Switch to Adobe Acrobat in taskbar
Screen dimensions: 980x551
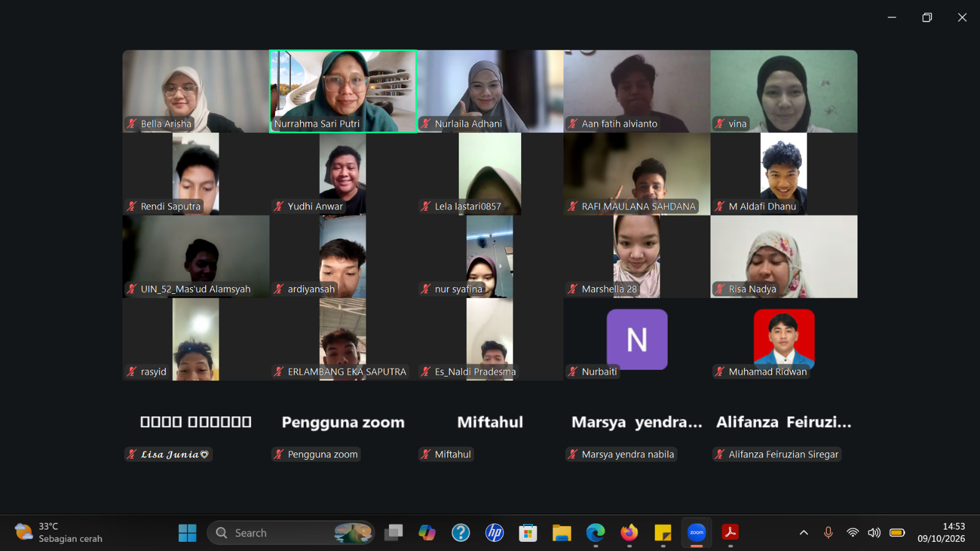[x=730, y=533]
